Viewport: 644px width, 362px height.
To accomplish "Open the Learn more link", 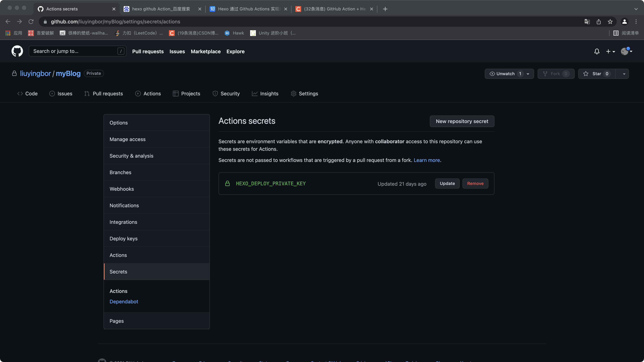I will [x=427, y=160].
